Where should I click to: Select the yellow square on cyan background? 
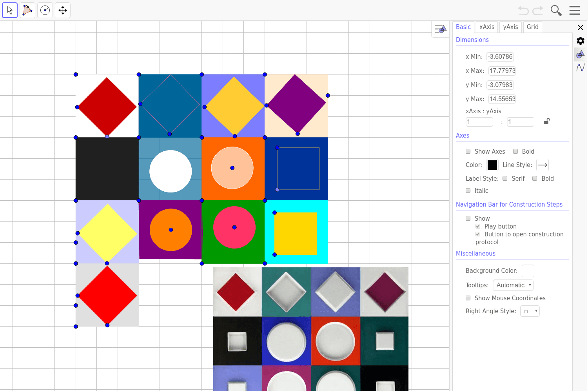point(296,234)
